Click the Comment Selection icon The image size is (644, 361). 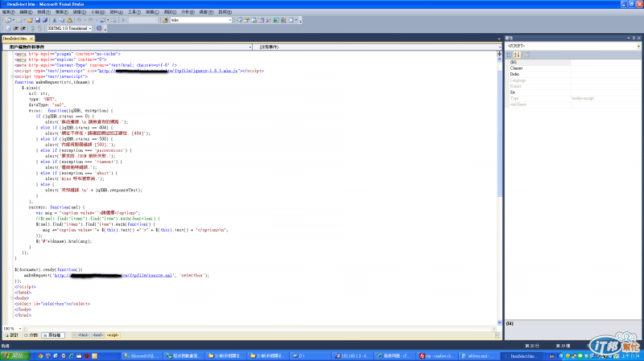click(x=32, y=28)
